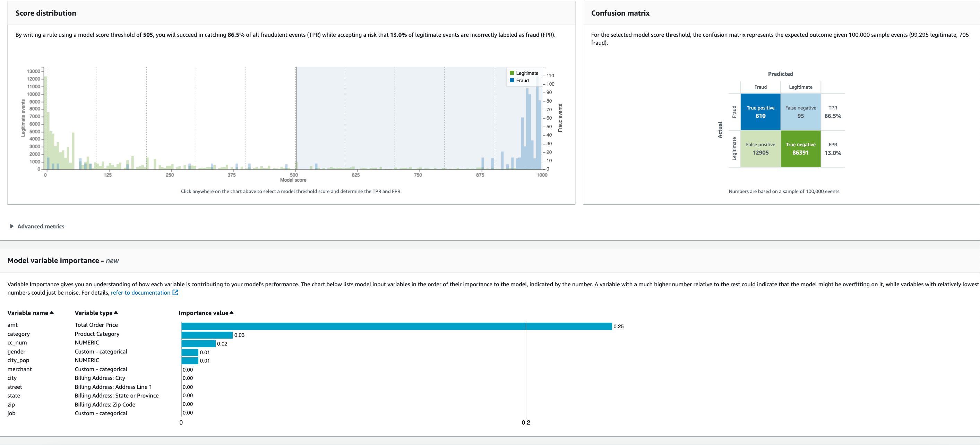Viewport: 980px width, 445px height.
Task: Click the Variable name column header
Action: (x=28, y=313)
